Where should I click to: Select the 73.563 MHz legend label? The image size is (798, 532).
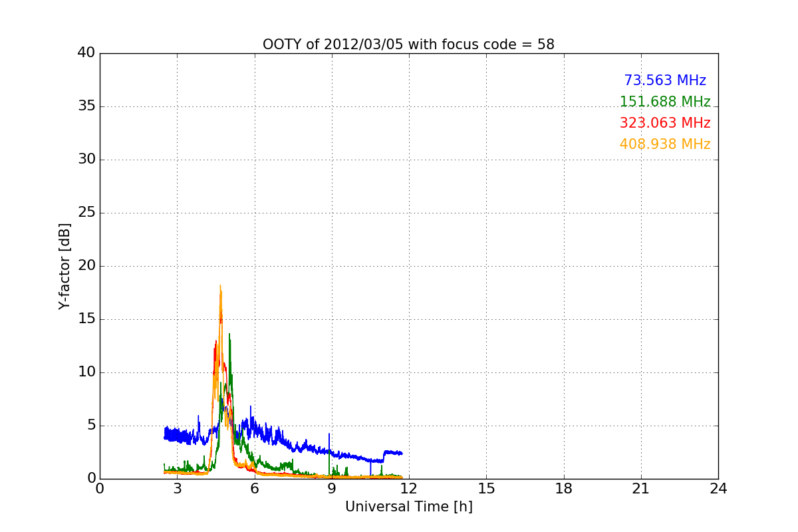click(x=665, y=80)
